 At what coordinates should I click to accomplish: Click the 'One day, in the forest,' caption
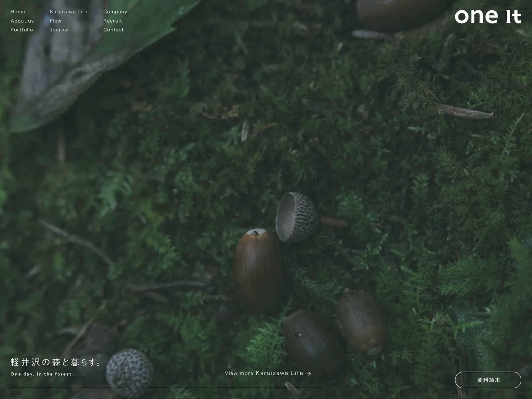(42, 374)
